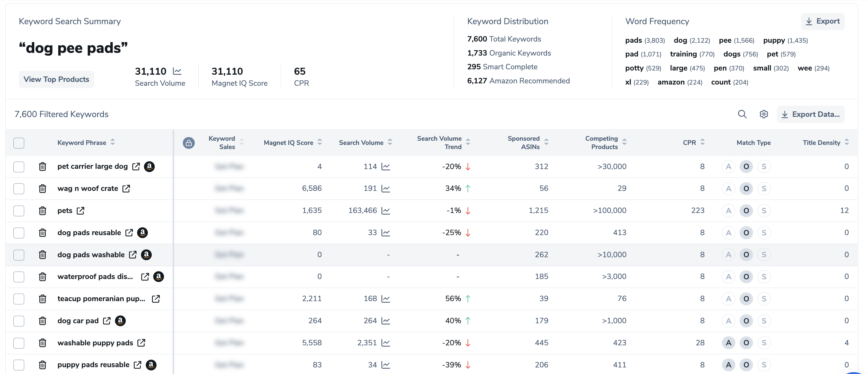Show search volume chart for 'pets' row

pyautogui.click(x=386, y=211)
